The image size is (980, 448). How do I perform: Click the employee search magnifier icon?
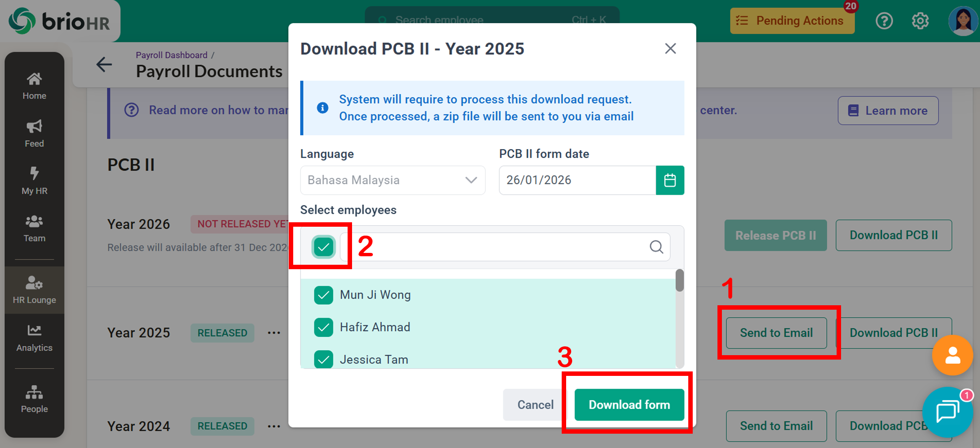pyautogui.click(x=656, y=246)
